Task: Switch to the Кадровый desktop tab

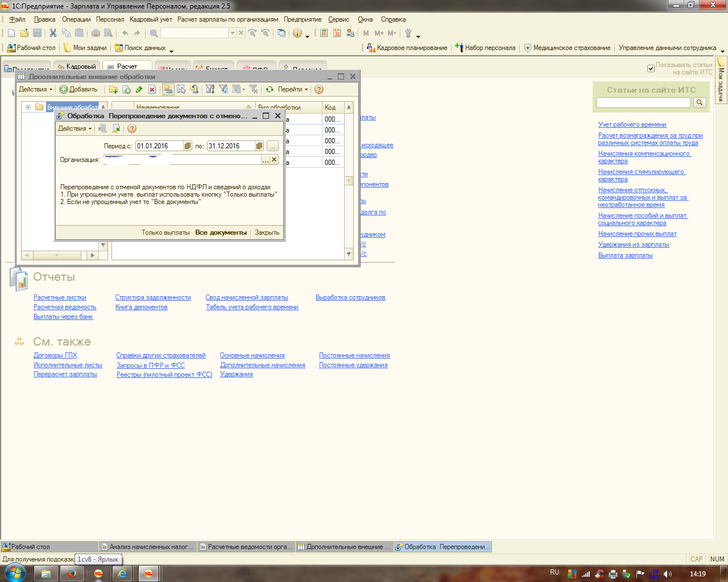Action: pos(77,67)
